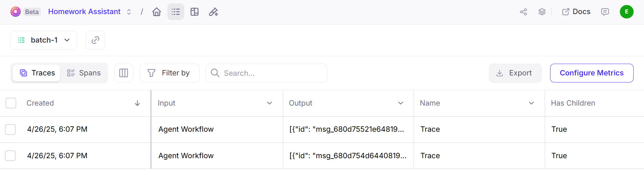Click the share nodes icon
Screen dimensions: 644x180
[x=524, y=12]
